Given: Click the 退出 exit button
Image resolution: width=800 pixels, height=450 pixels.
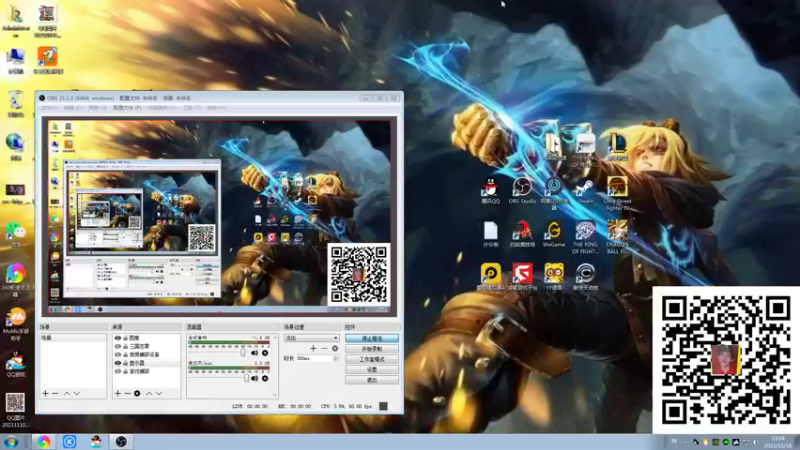Looking at the screenshot, I should (372, 380).
